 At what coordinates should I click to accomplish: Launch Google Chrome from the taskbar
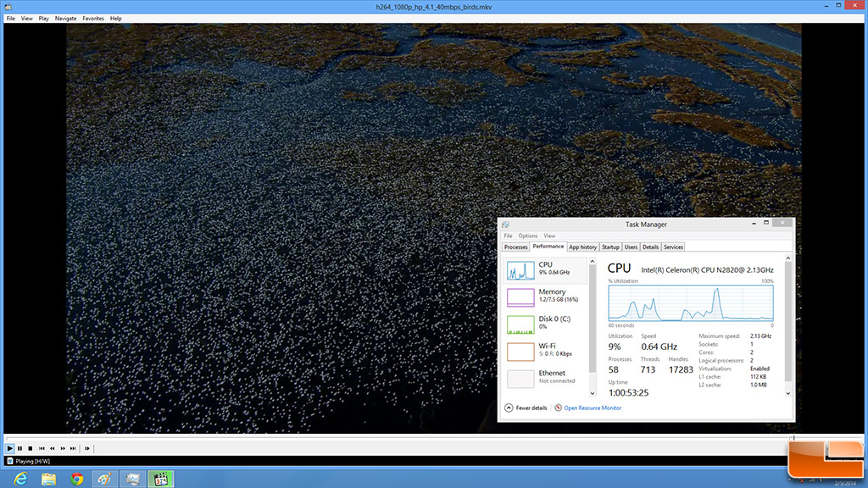coord(77,479)
